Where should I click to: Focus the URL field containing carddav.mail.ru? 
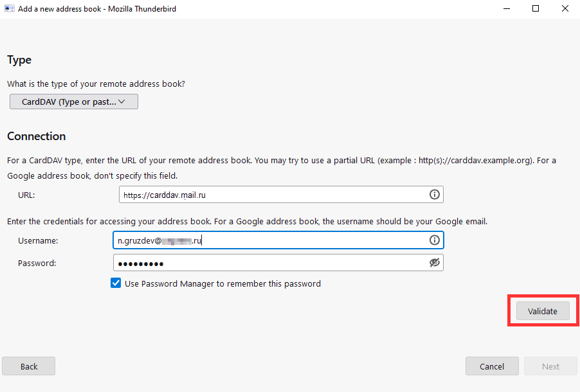pos(270,195)
